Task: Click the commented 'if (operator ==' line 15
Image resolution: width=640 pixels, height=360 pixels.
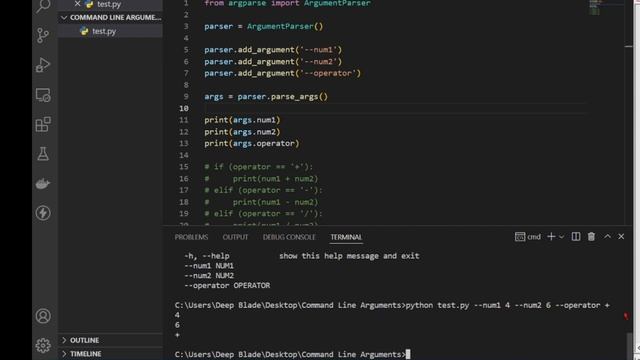Action: [x=258, y=167]
